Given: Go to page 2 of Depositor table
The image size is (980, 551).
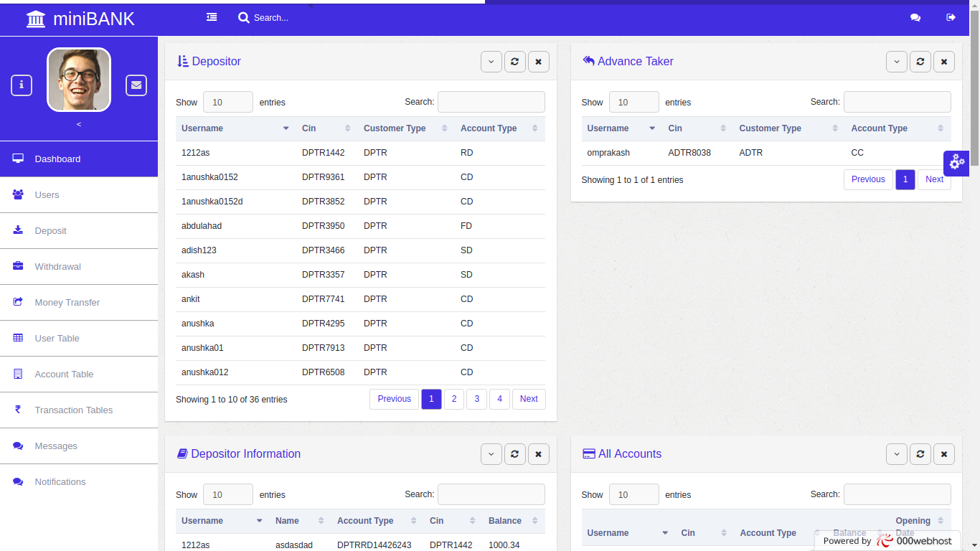Looking at the screenshot, I should tap(454, 399).
